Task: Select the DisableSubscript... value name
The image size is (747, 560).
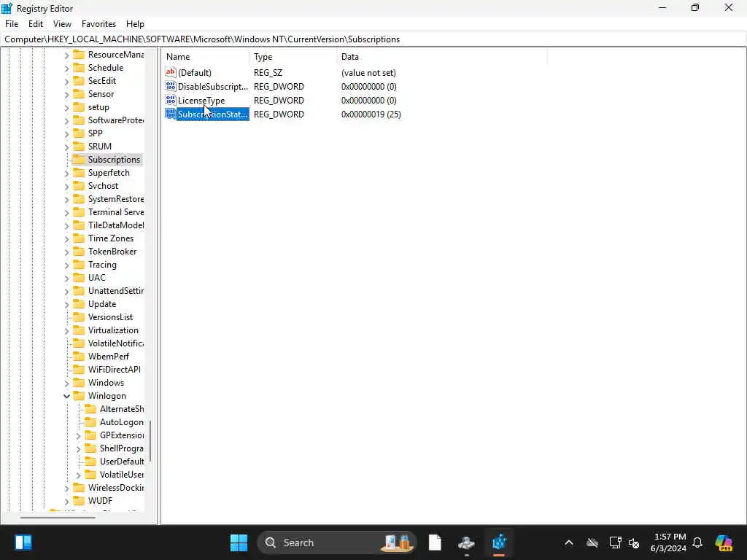Action: tap(213, 87)
